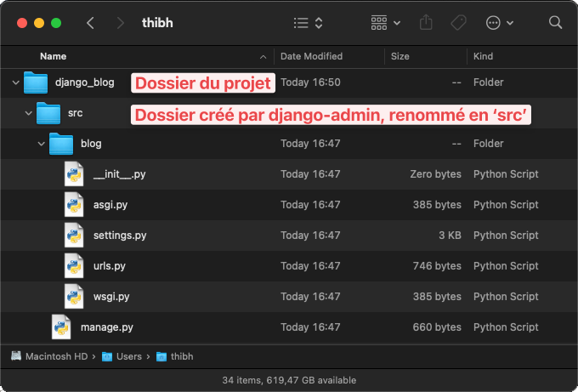
Task: Collapse the django_blog folder
Action: pyautogui.click(x=16, y=82)
